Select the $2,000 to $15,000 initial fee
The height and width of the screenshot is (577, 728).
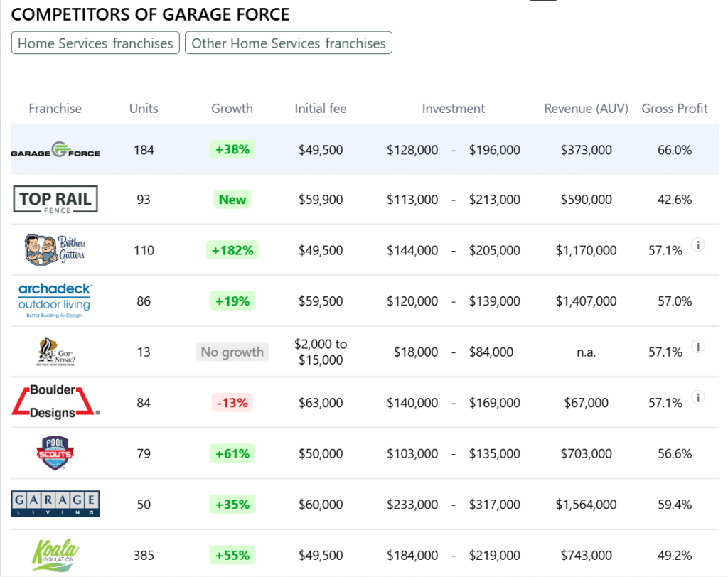(321, 352)
